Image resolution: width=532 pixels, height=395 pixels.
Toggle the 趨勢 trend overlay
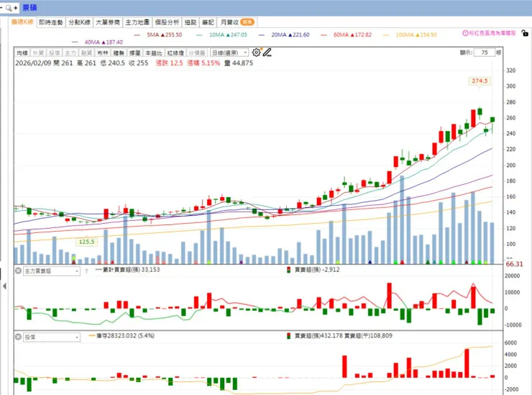click(x=119, y=53)
